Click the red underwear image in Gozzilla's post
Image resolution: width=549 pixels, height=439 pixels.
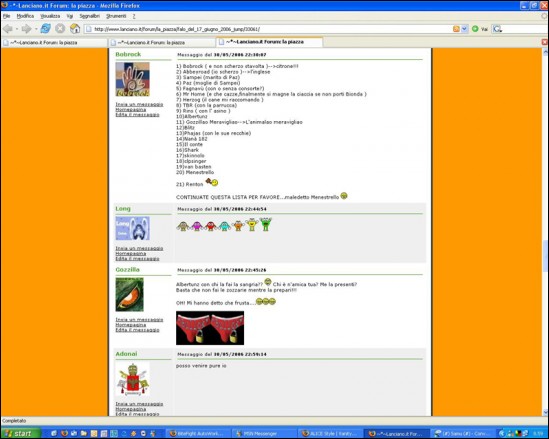(210, 328)
